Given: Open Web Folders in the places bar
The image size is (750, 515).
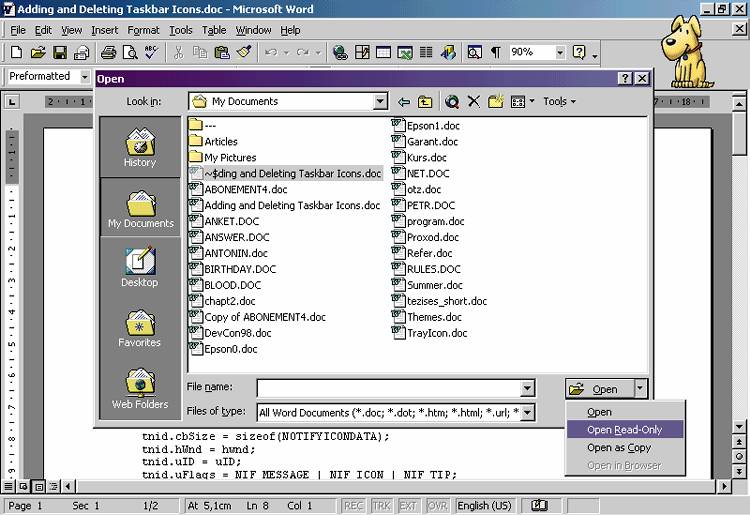Looking at the screenshot, I should [x=140, y=389].
